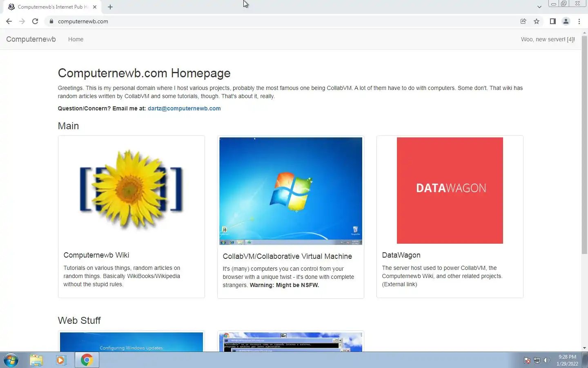
Task: Click the address bar showing computernewb.com
Action: [x=282, y=21]
